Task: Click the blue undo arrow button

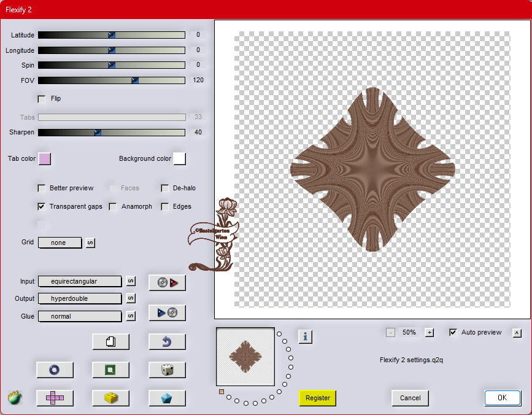Action: [167, 342]
